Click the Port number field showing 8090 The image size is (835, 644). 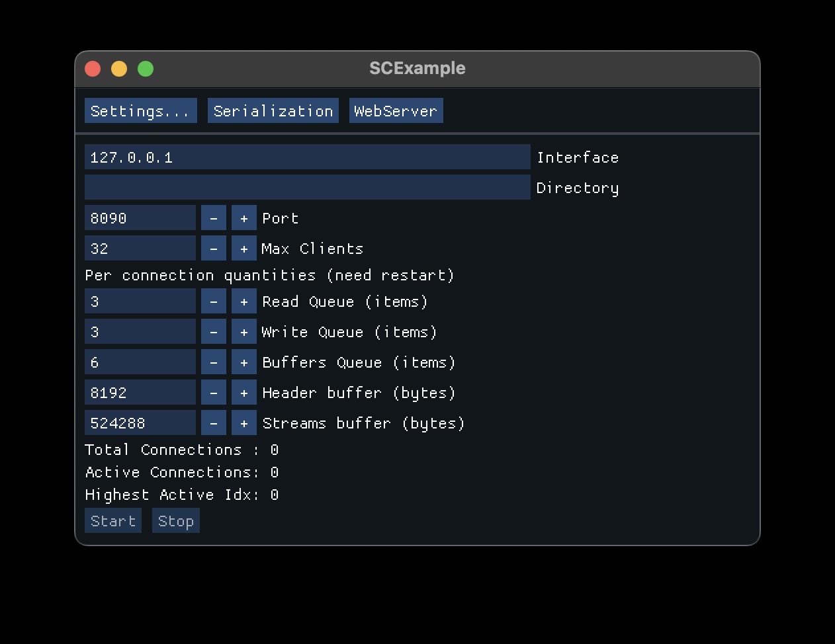(x=140, y=218)
